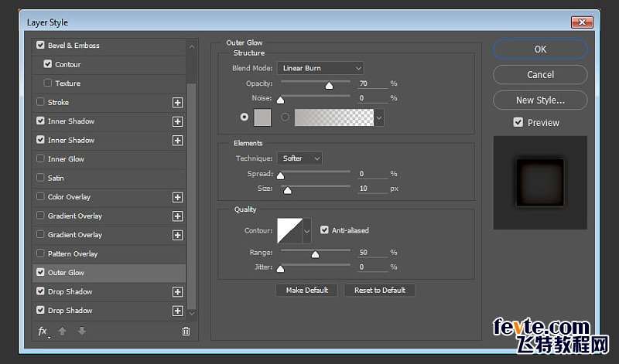
Task: Select the gradient glow radio button
Action: click(285, 117)
